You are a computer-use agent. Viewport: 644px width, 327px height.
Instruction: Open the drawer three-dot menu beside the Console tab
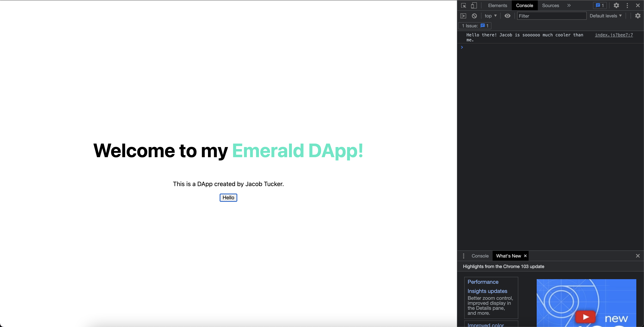(x=463, y=256)
